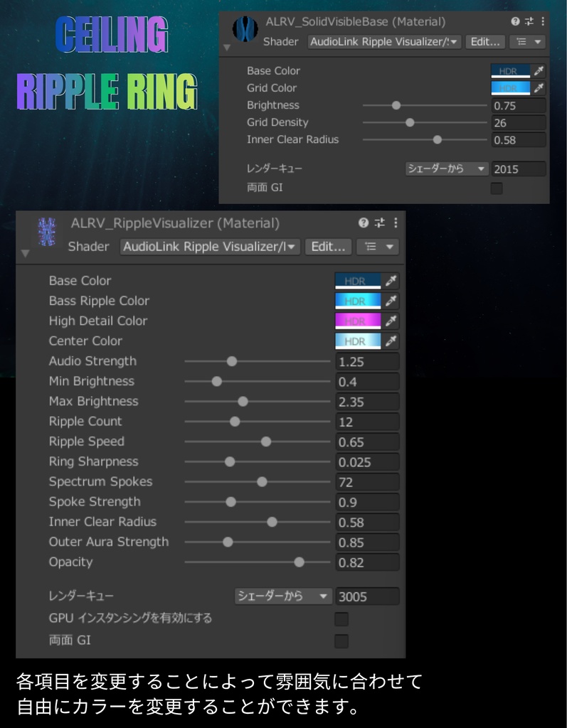The image size is (567, 728).
Task: Click Ring Sharpness value field 0.025
Action: pos(367,462)
